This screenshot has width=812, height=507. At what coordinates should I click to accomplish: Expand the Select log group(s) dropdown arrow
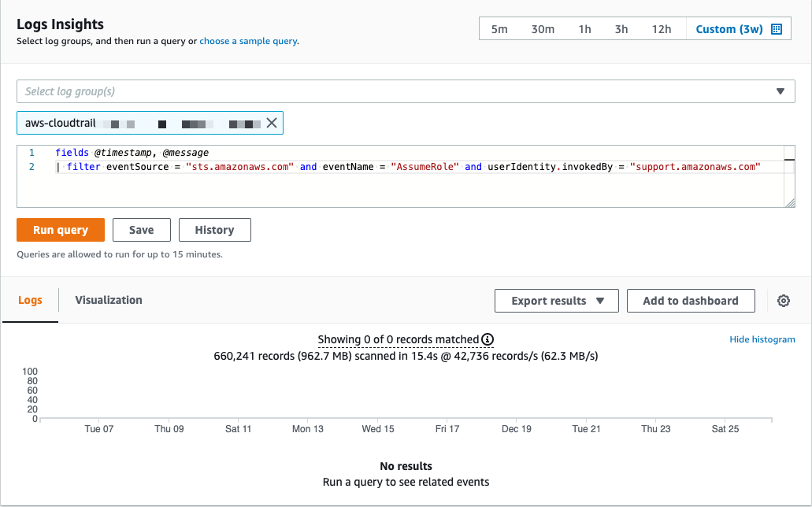coord(780,91)
